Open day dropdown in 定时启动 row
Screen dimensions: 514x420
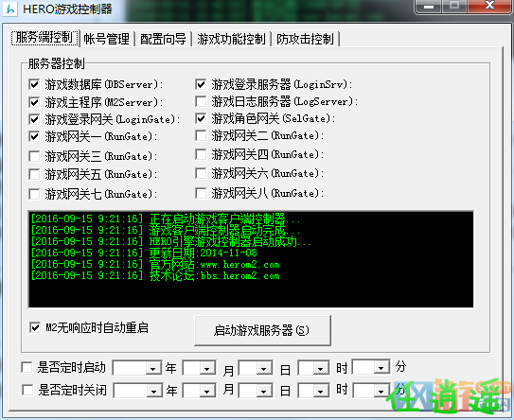pos(263,369)
